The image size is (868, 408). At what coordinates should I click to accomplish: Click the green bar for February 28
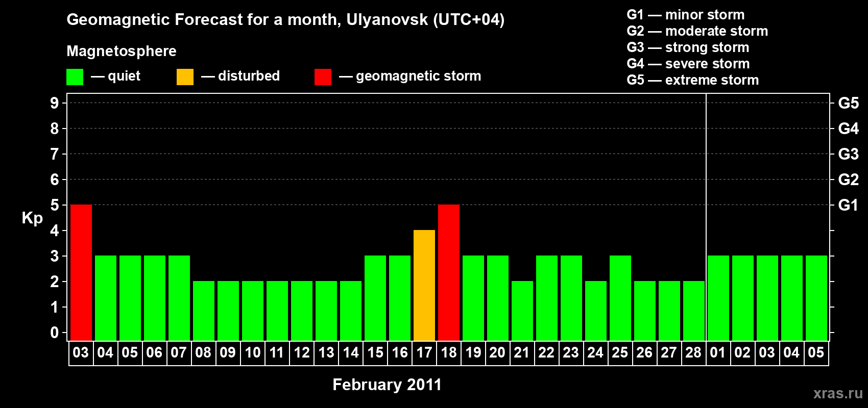click(694, 311)
